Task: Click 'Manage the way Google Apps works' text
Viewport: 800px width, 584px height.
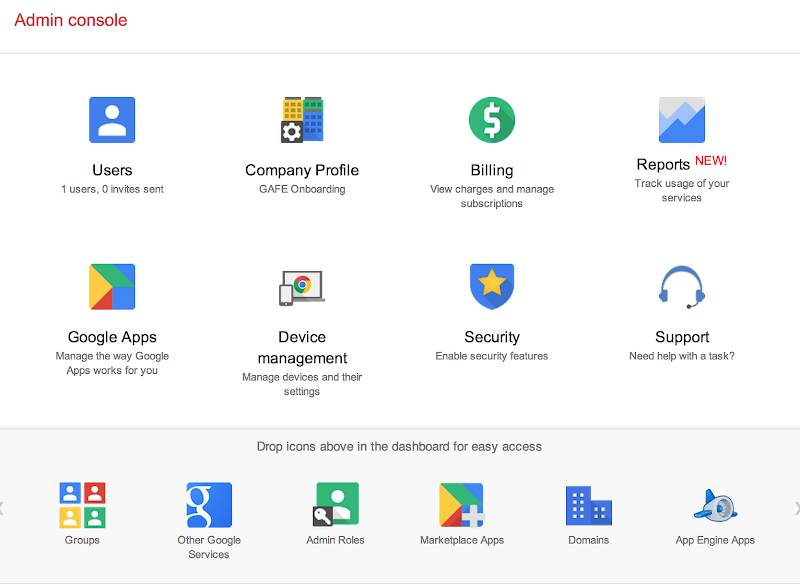Action: 112,363
